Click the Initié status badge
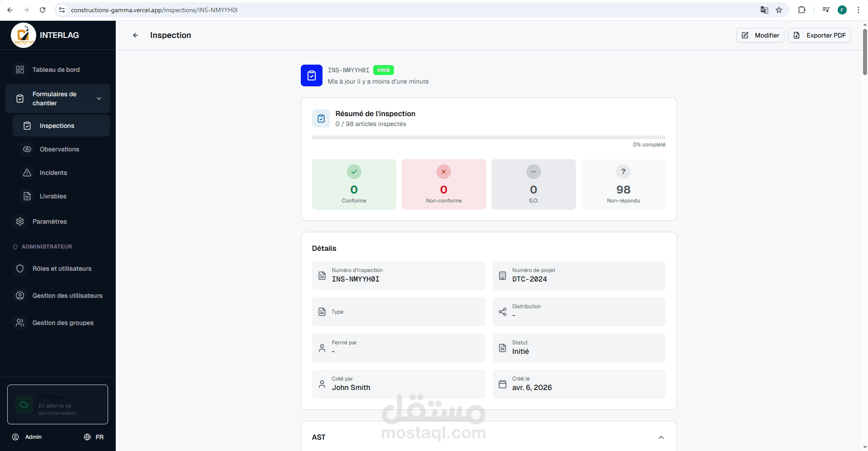This screenshot has height=451, width=868. point(384,70)
